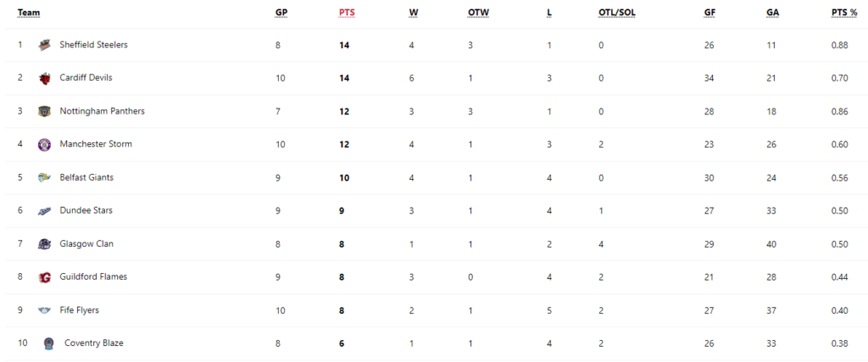
Task: Sort table by PTS column header
Action: (347, 13)
